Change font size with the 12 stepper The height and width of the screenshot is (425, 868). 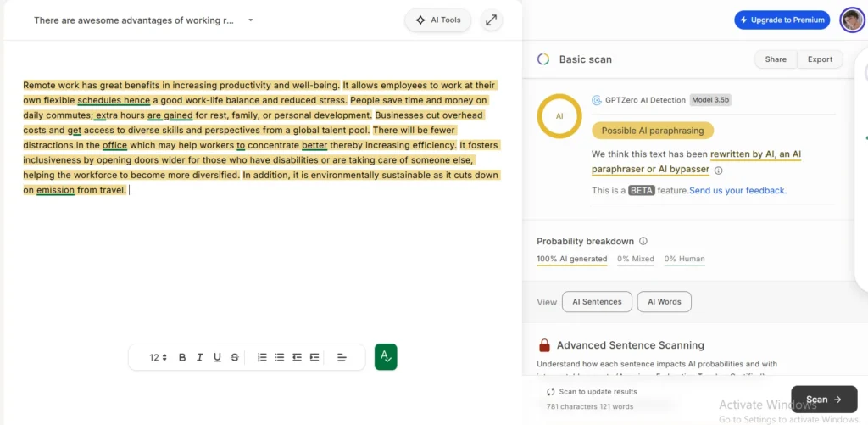point(159,357)
